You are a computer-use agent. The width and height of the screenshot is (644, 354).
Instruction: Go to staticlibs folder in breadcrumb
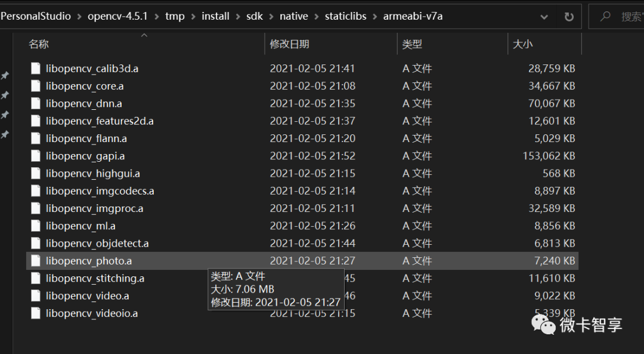345,16
